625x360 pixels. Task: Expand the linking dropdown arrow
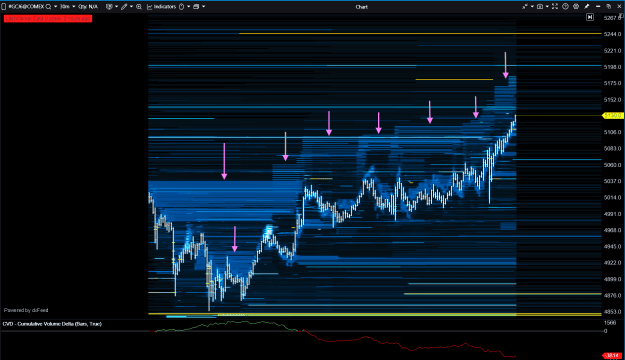point(532,6)
